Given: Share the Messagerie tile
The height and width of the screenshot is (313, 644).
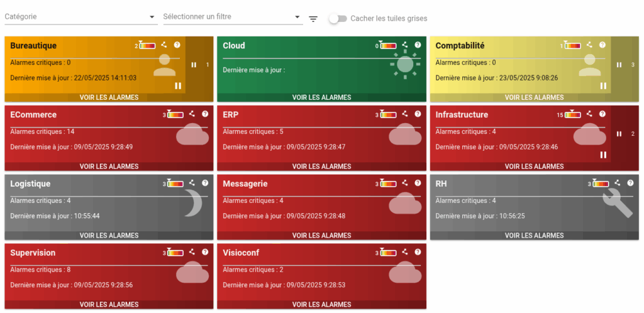Looking at the screenshot, I should click(404, 183).
